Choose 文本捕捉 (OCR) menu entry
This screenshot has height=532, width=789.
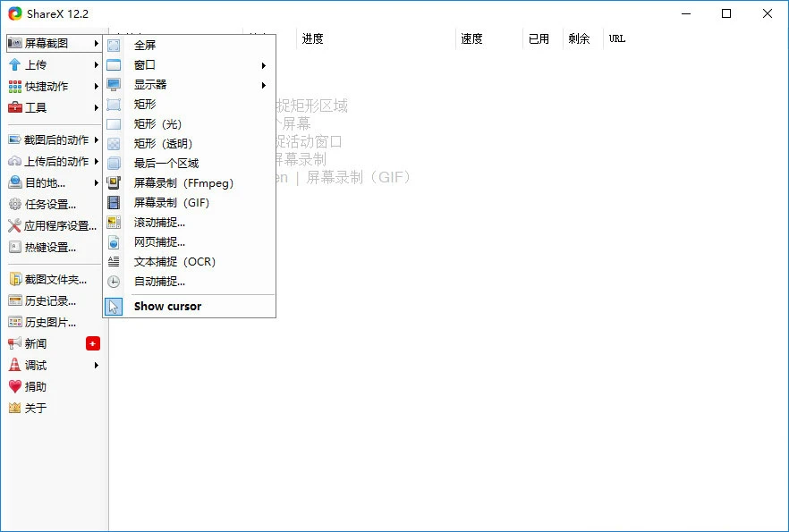tap(191, 261)
